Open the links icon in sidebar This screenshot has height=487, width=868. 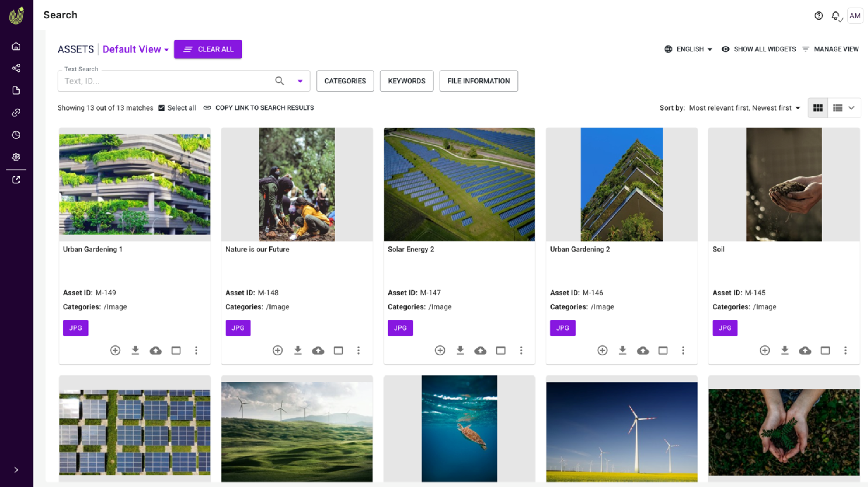click(x=16, y=113)
